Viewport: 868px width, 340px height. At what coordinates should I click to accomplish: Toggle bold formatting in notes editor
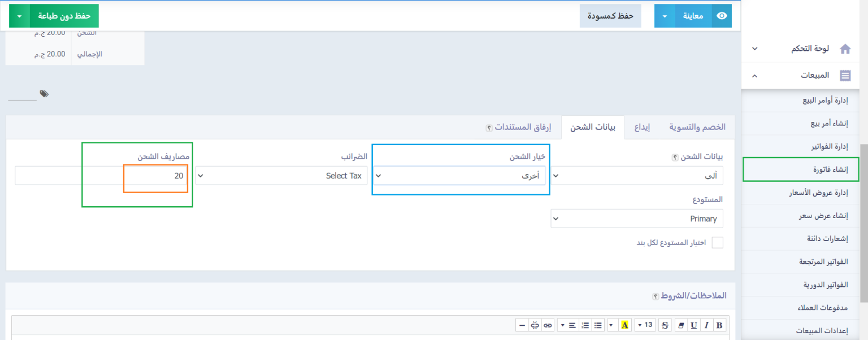(x=719, y=325)
